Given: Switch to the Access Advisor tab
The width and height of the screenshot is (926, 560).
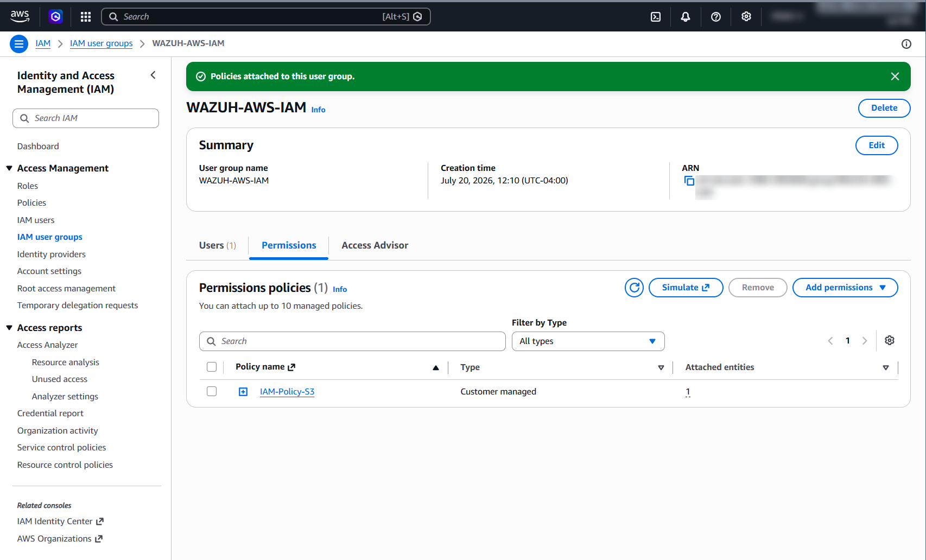Looking at the screenshot, I should coord(375,245).
